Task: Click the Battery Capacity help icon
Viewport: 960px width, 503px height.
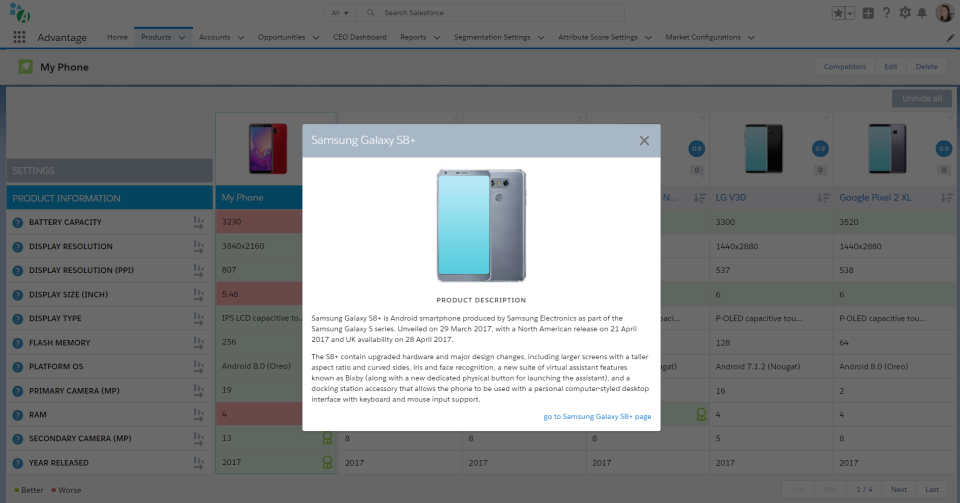Action: [x=18, y=223]
